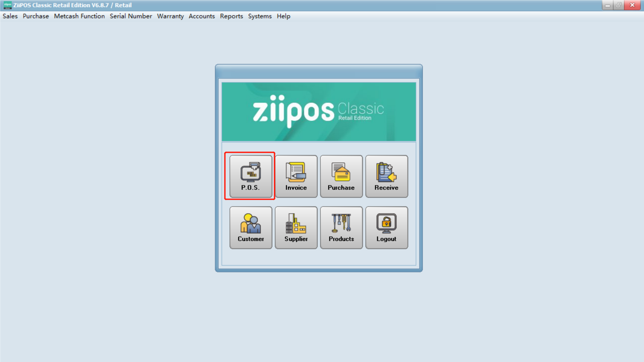Viewport: 644px width, 362px height.
Task: Open the Systems menu
Action: [260, 16]
